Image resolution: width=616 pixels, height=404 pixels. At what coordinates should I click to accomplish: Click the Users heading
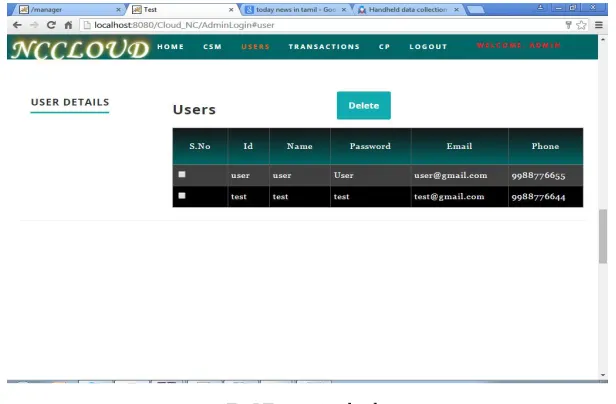(194, 110)
